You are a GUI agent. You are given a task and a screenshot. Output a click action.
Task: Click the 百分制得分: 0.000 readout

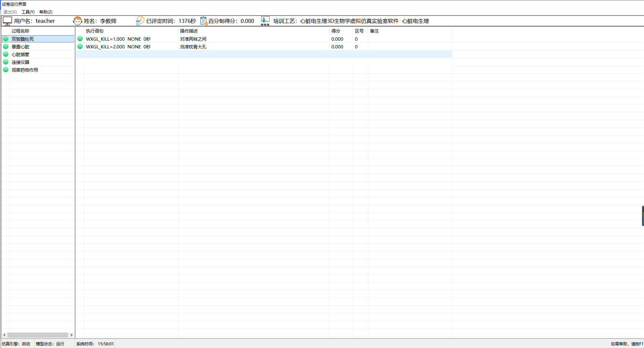[231, 21]
